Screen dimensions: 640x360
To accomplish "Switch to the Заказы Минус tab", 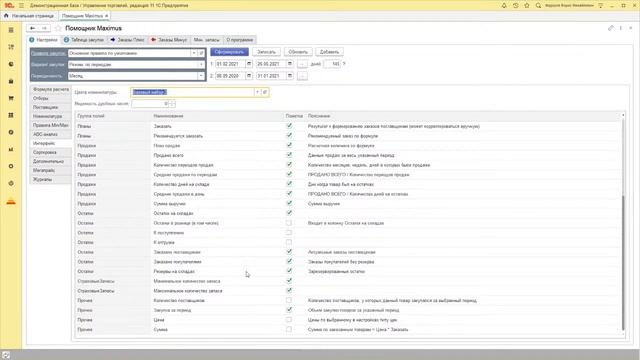I will click(169, 40).
